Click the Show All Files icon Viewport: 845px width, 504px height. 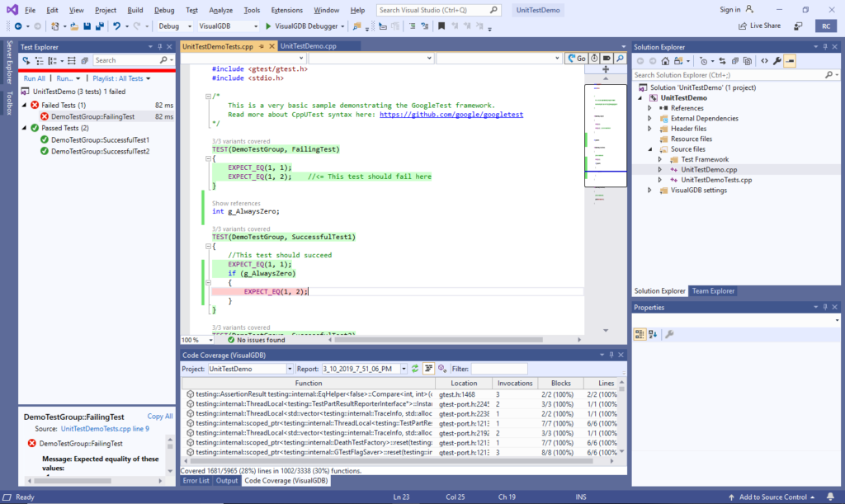[748, 60]
